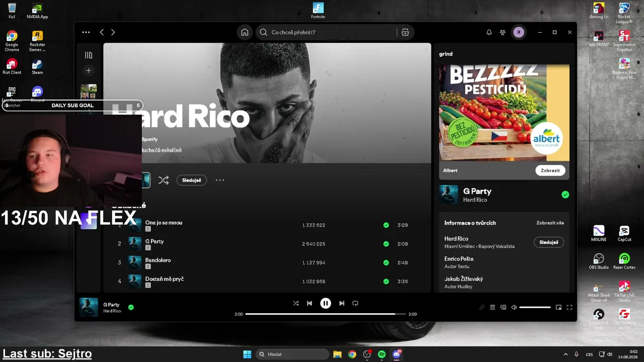Click the 'Bandolero' album cover thumbnail

coord(135,262)
